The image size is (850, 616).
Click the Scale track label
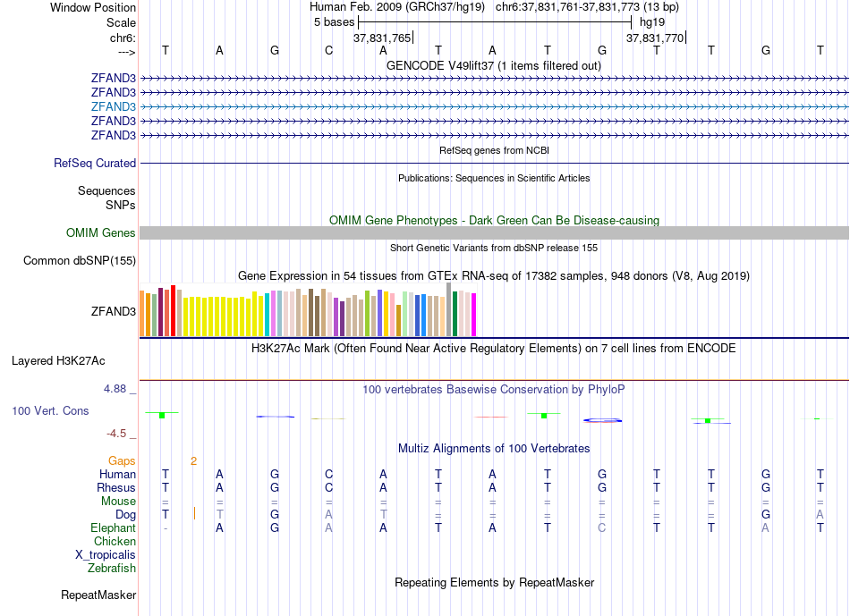121,22
